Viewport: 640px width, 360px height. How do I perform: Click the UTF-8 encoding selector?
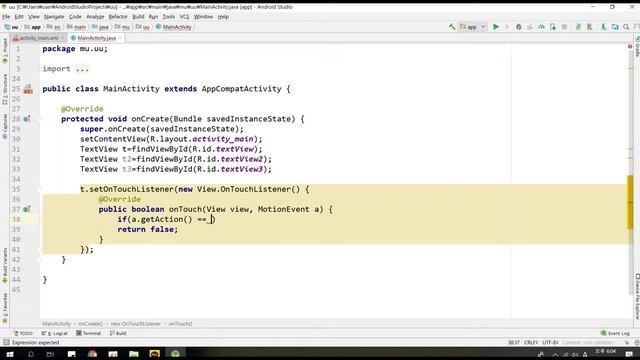[550, 342]
